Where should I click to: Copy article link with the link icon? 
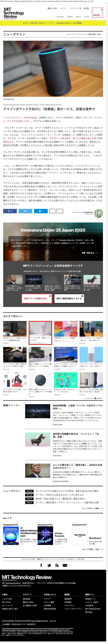56,211
